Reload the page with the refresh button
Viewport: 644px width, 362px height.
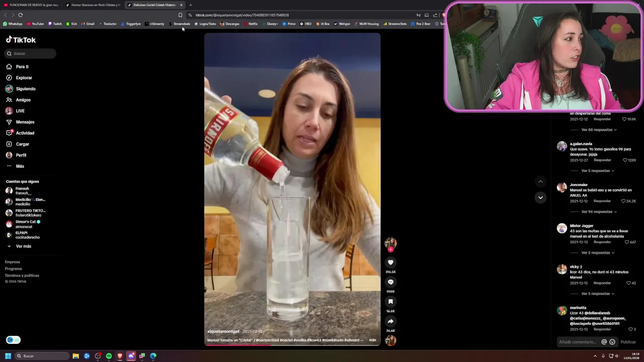coord(21,15)
